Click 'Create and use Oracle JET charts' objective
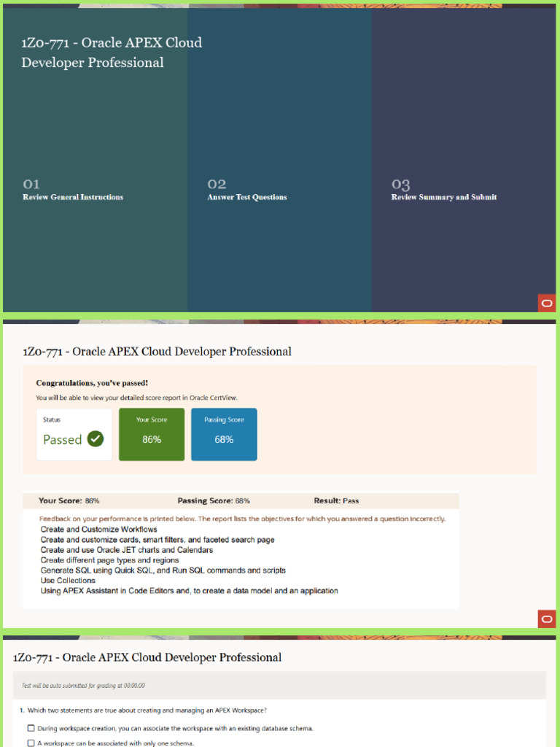 coord(127,550)
